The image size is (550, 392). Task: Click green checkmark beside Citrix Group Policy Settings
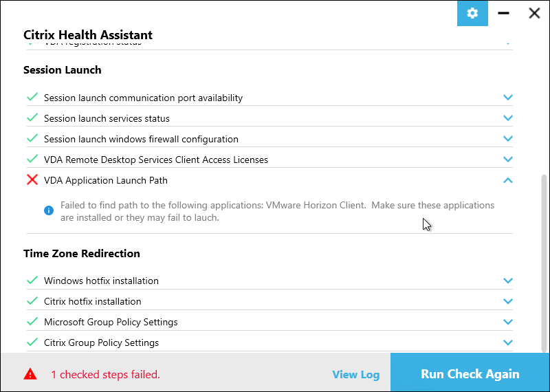pos(32,342)
